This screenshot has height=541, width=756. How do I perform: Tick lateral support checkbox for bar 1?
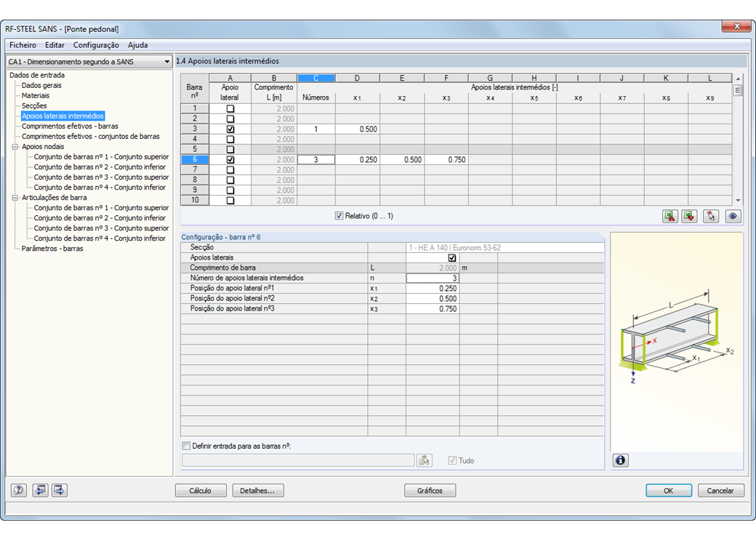[230, 109]
